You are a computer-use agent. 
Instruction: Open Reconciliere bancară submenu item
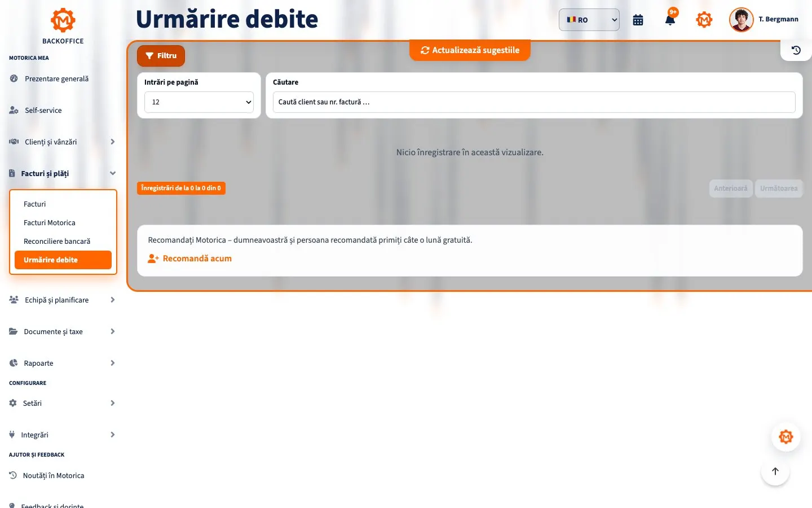pos(63,242)
